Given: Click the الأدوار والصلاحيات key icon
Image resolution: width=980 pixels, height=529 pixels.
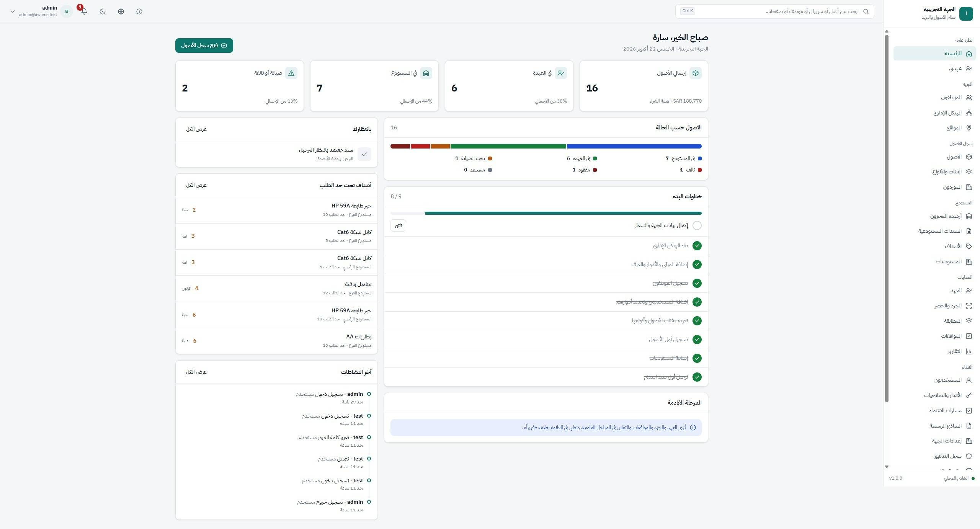Looking at the screenshot, I should [969, 395].
